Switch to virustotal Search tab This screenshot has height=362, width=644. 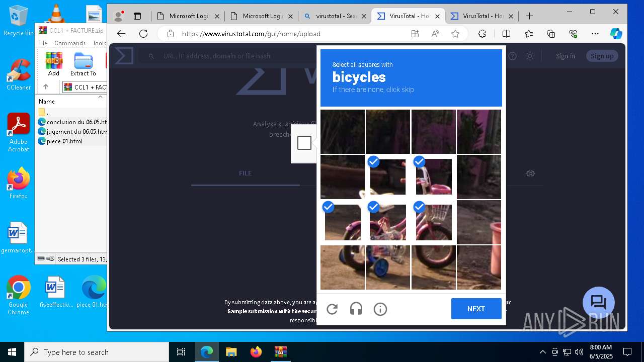click(335, 16)
